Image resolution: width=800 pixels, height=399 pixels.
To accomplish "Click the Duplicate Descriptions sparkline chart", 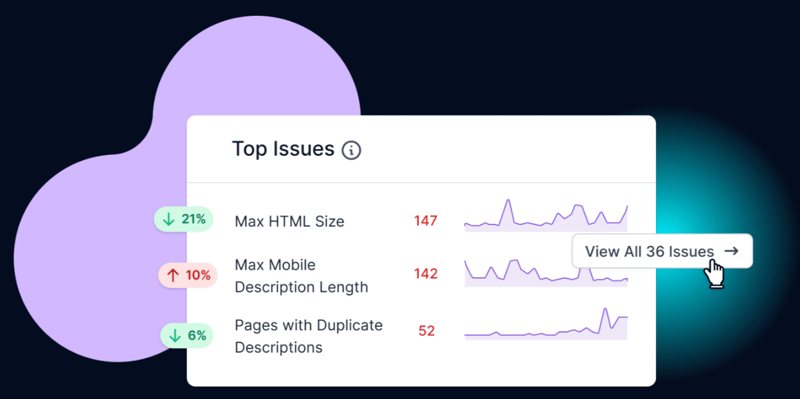I will (x=546, y=324).
